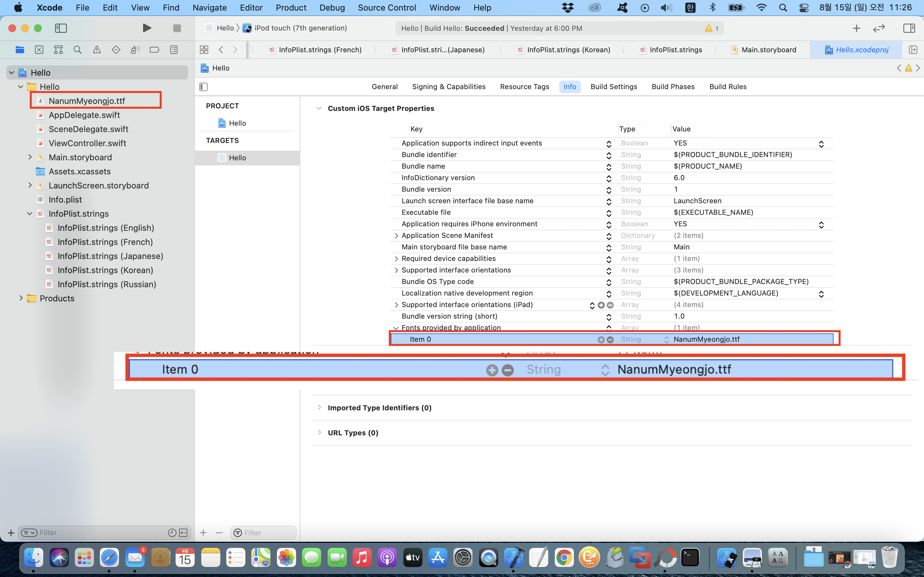Open the Boolean value stepper for indirect input events
Viewport: 924px width, 577px height.
821,144
